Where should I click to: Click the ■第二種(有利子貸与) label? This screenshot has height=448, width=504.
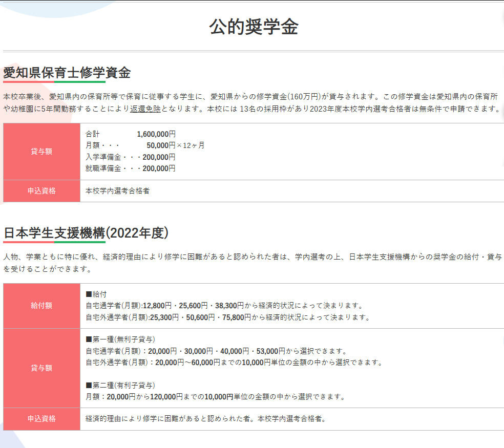[120, 386]
